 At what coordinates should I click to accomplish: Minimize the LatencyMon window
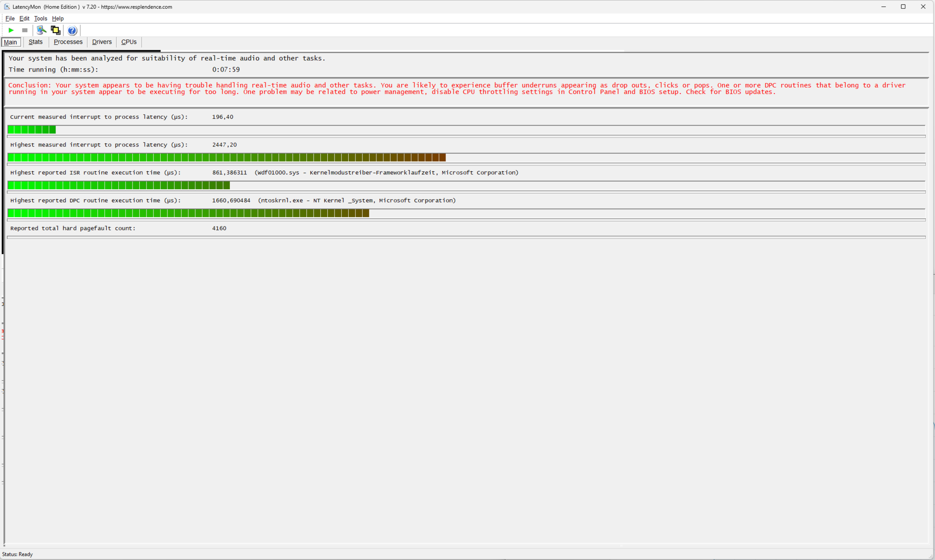(883, 7)
